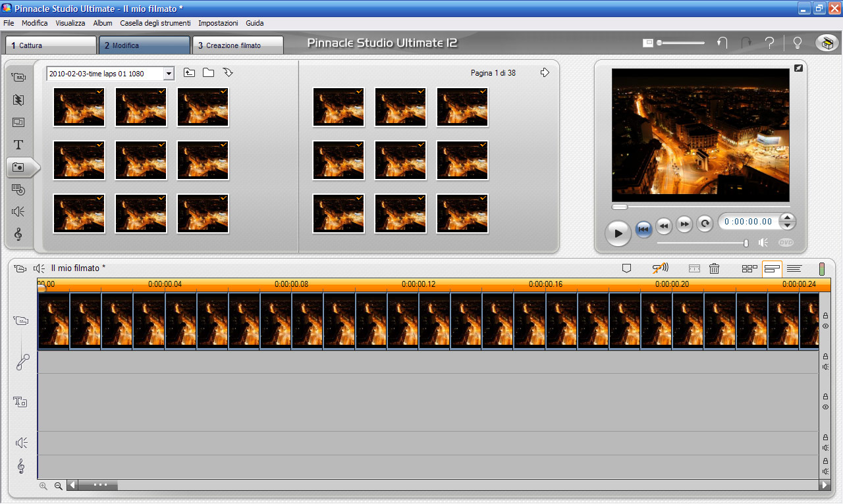Go up one folder level in album
The width and height of the screenshot is (843, 504).
pos(189,73)
